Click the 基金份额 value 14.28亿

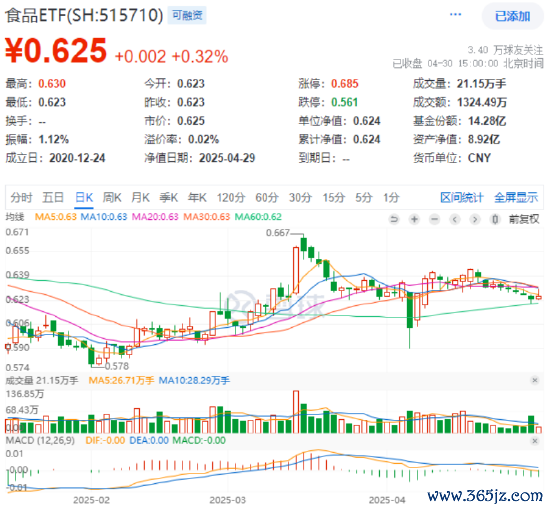(487, 121)
